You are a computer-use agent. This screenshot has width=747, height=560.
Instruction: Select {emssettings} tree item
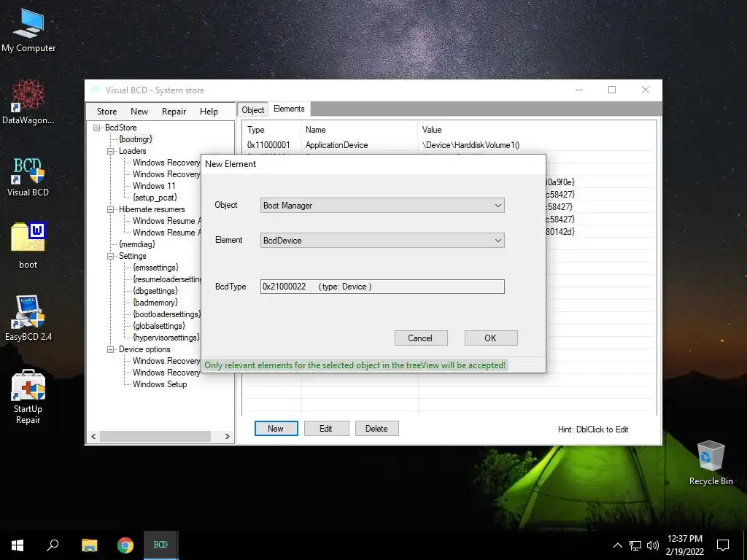tap(156, 268)
